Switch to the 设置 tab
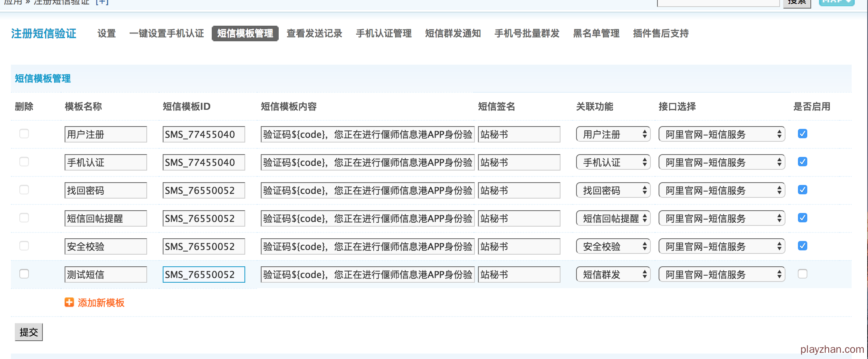Screen dimensions: 868x359 tap(107, 33)
